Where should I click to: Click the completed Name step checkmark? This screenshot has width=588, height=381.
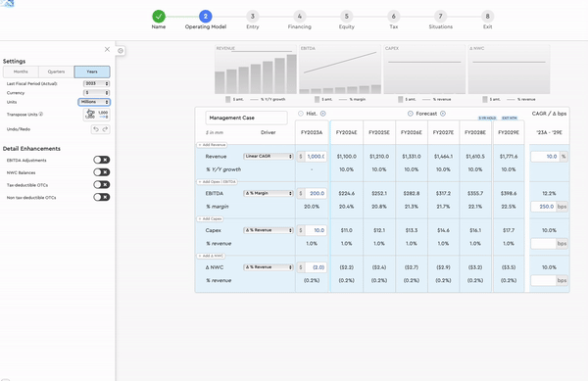(159, 17)
